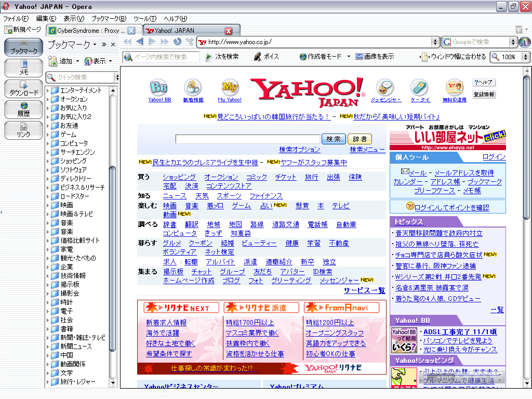
Task: Open the 編集(E) menu
Action: [46, 19]
